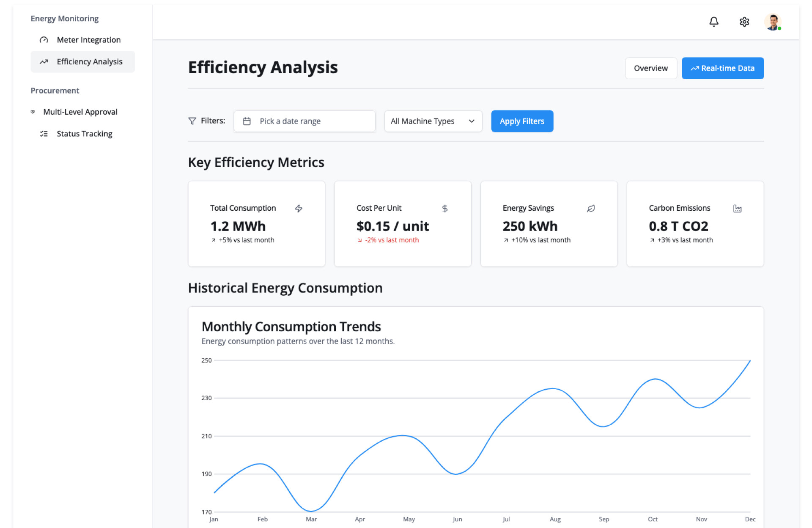812x528 pixels.
Task: Click the leaf icon on Energy Savings
Action: coord(591,208)
